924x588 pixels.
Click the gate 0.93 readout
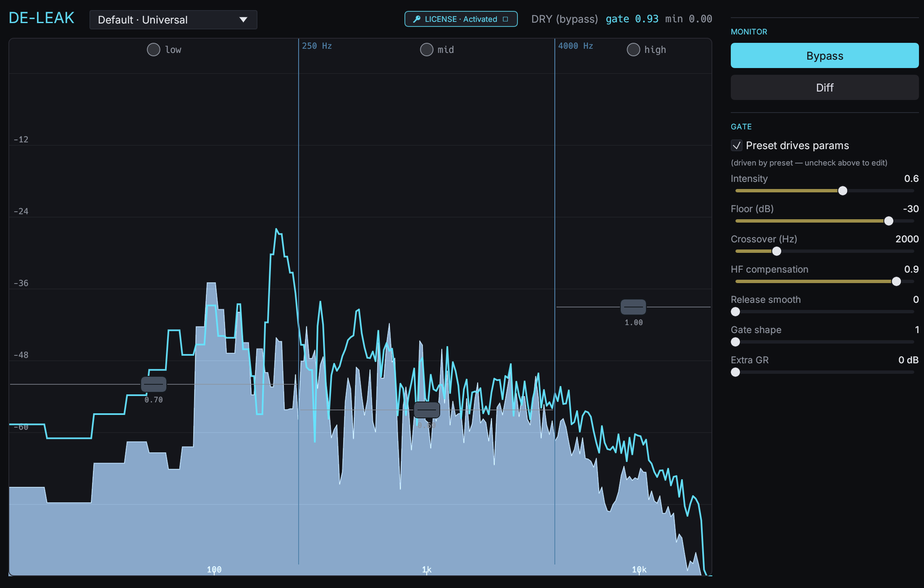click(x=632, y=19)
